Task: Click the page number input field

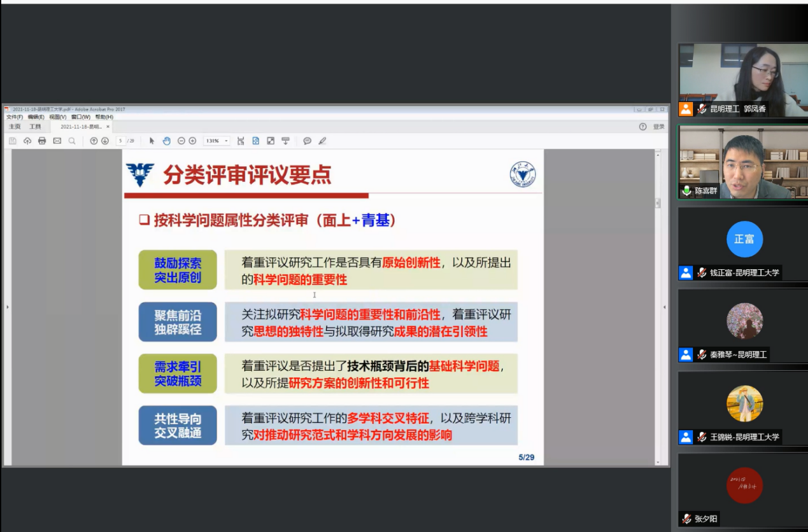Action: (x=120, y=141)
